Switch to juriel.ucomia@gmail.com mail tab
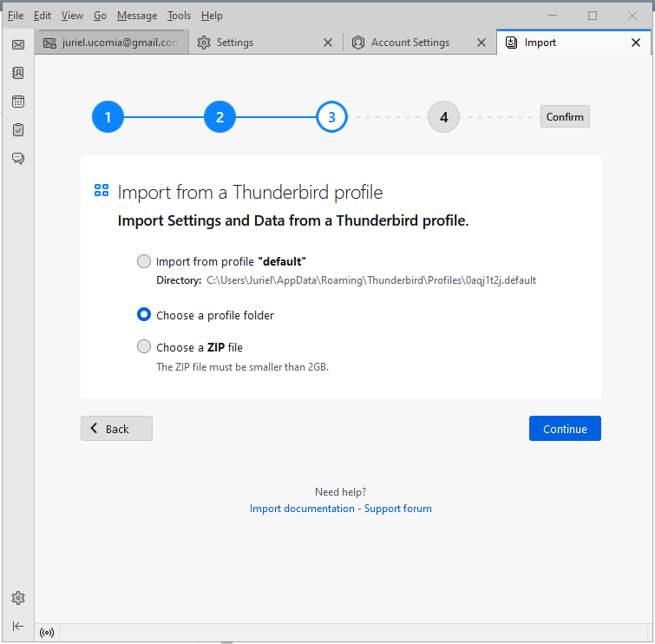 pos(112,43)
